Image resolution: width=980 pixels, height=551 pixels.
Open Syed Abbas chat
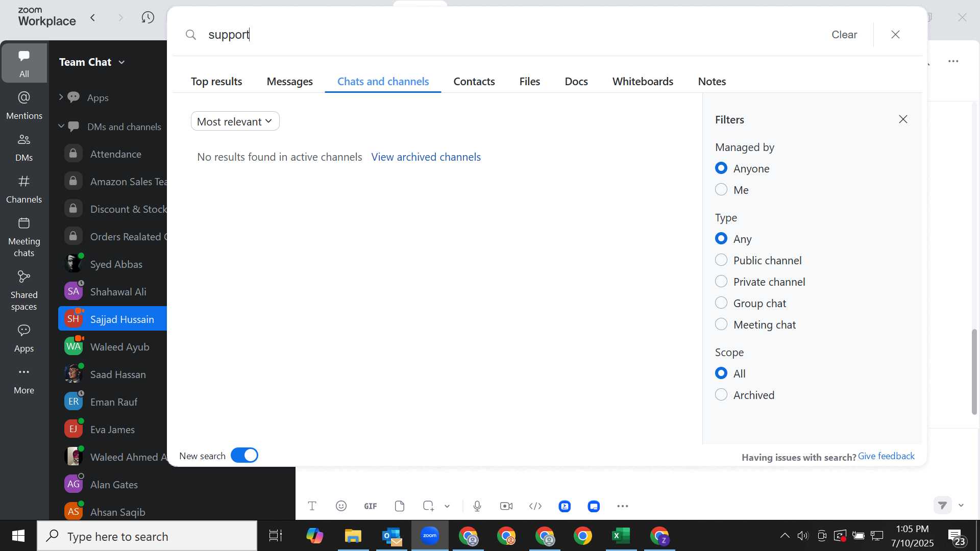113,264
